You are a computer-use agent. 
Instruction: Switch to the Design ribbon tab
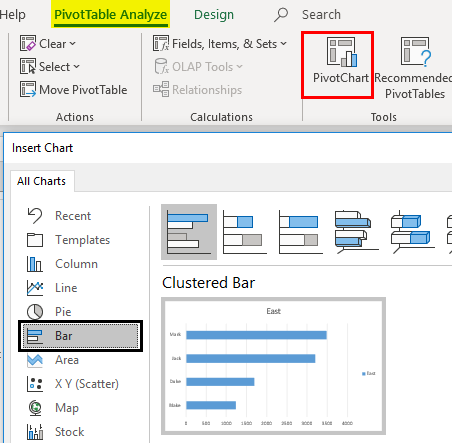(214, 15)
